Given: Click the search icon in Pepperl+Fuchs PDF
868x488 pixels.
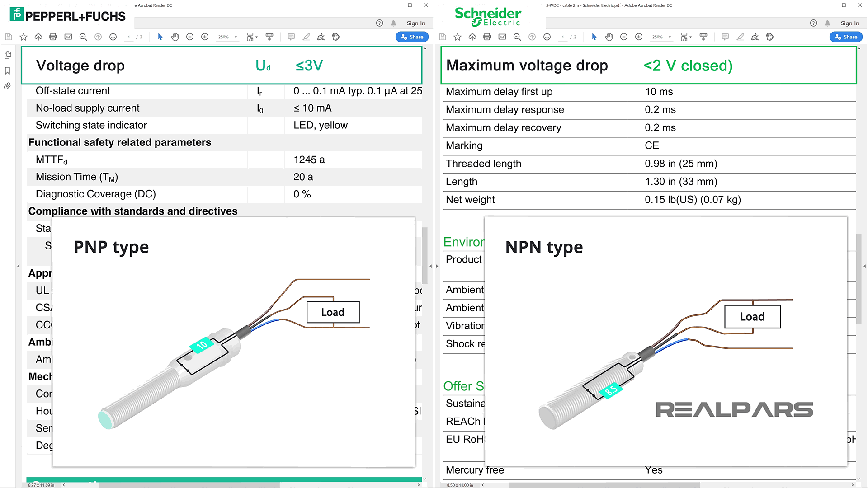Looking at the screenshot, I should point(83,37).
